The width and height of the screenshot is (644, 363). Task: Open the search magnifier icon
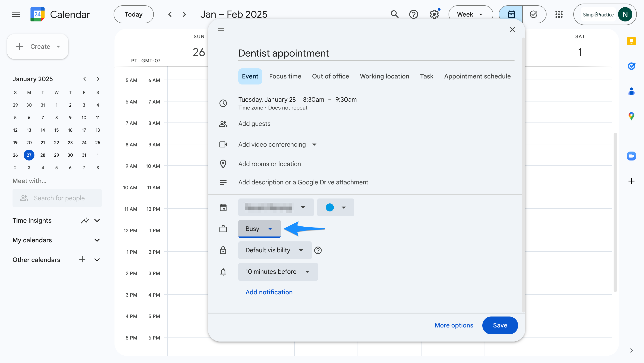394,14
